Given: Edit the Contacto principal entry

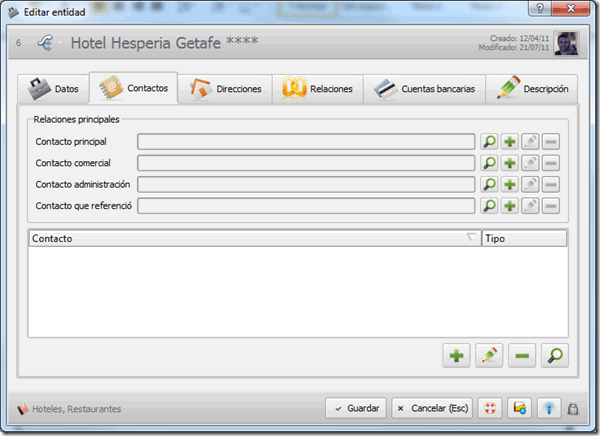Looking at the screenshot, I should tap(530, 142).
